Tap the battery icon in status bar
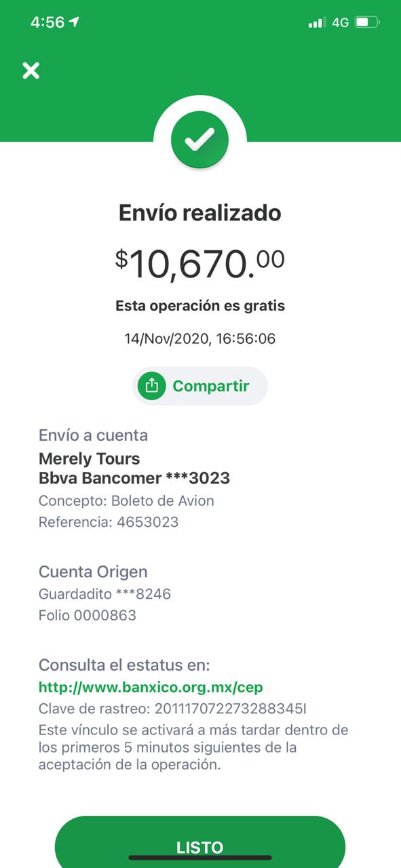The height and width of the screenshot is (868, 401). 367,22
